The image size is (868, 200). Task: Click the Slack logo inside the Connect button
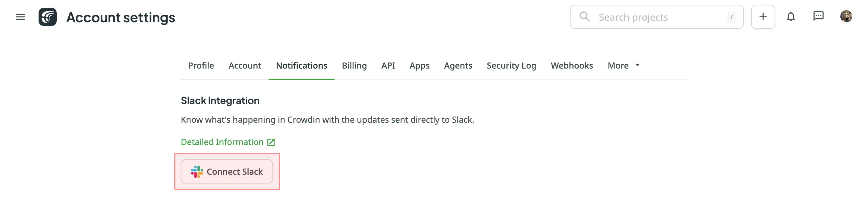pos(197,171)
